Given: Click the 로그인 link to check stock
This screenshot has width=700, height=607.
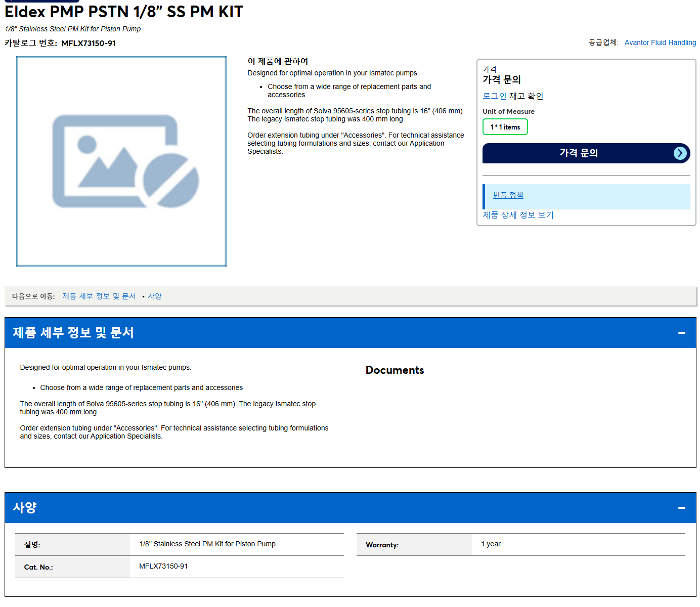Looking at the screenshot, I should coord(494,96).
